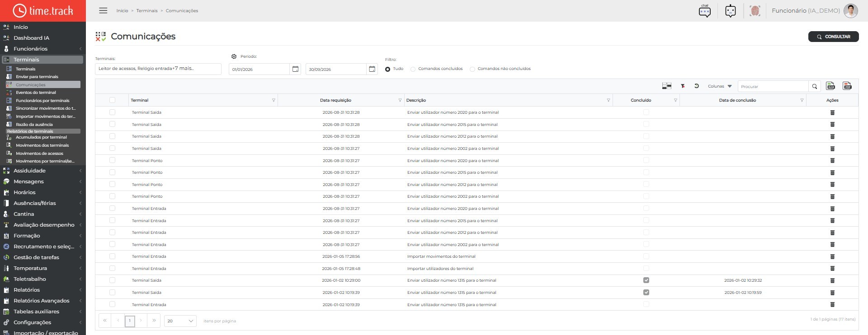Open the chat icon in top bar
The width and height of the screenshot is (868, 335).
tap(705, 11)
